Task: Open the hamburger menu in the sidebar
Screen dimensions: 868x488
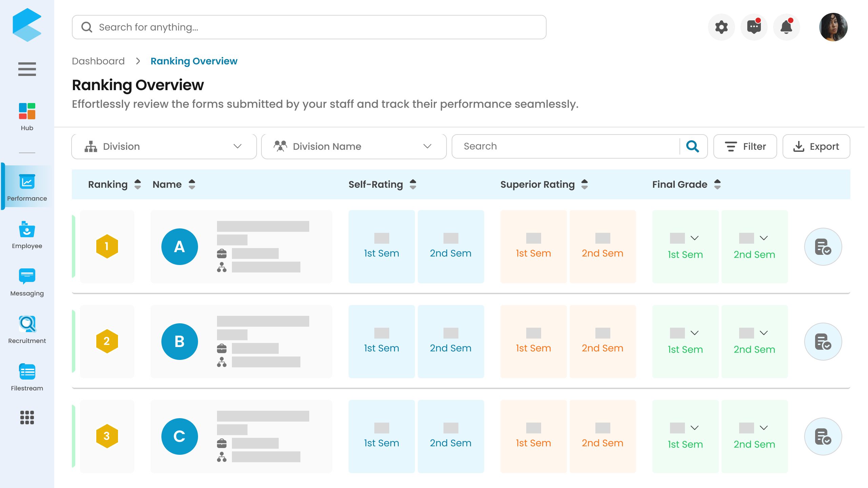Action: pyautogui.click(x=27, y=69)
